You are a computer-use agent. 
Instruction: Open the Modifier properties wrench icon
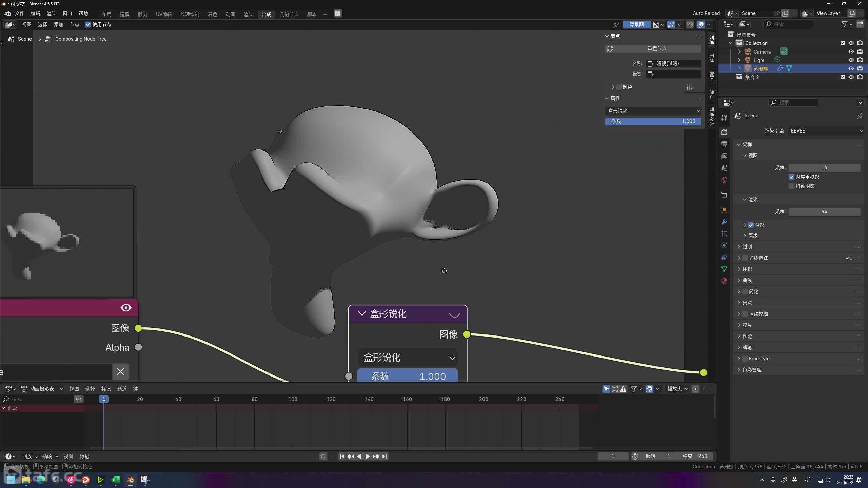coord(724,222)
